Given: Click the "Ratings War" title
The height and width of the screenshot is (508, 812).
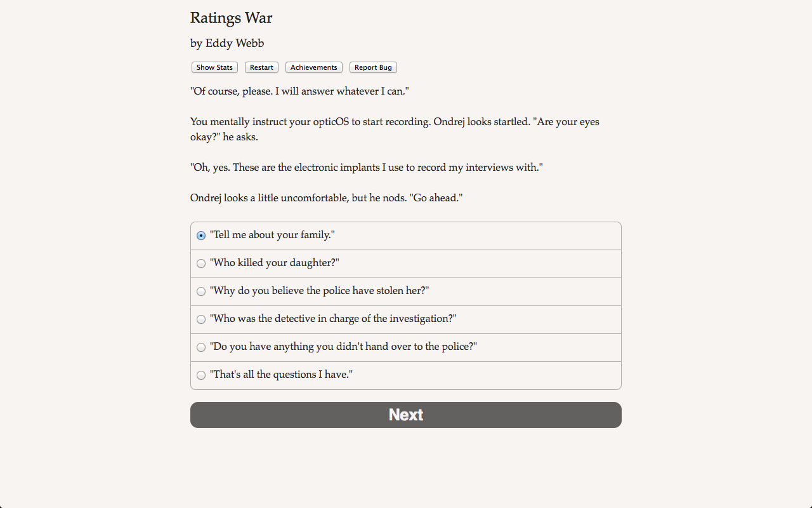Looking at the screenshot, I should [x=231, y=18].
